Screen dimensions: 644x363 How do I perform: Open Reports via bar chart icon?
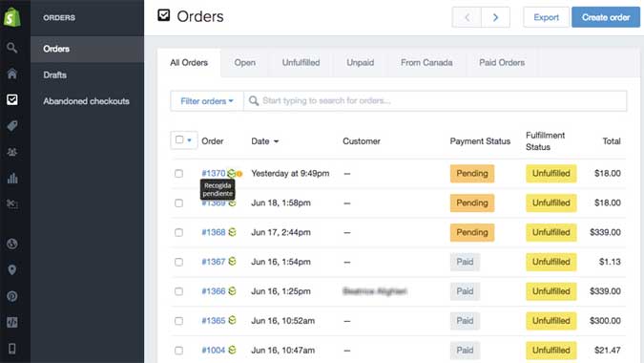click(12, 178)
